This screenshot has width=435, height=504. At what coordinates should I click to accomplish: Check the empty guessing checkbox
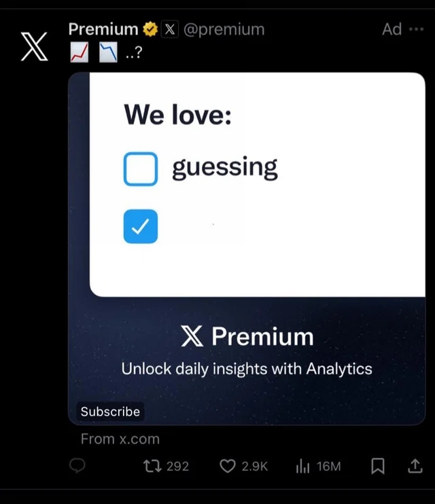141,168
